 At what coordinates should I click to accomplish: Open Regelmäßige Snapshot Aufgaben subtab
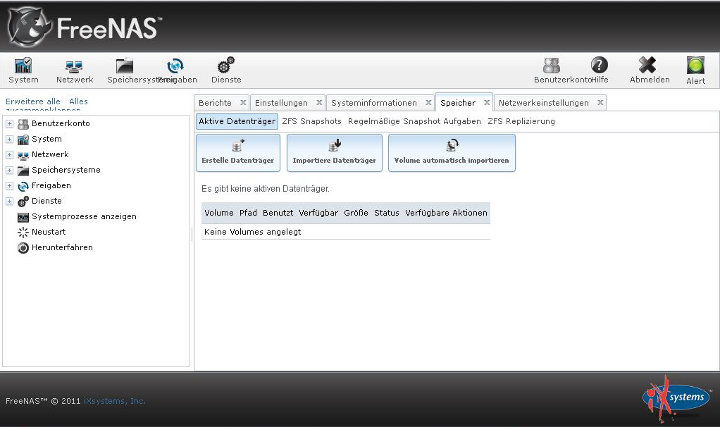pyautogui.click(x=415, y=121)
